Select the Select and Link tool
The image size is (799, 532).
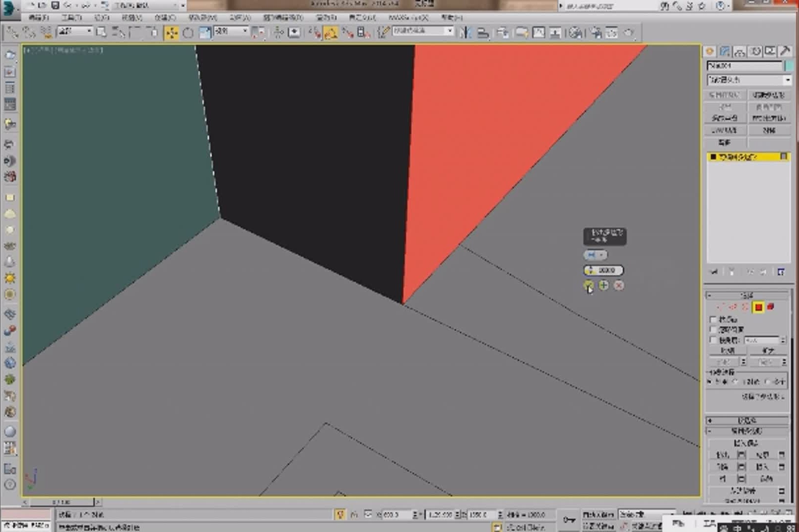(12, 33)
